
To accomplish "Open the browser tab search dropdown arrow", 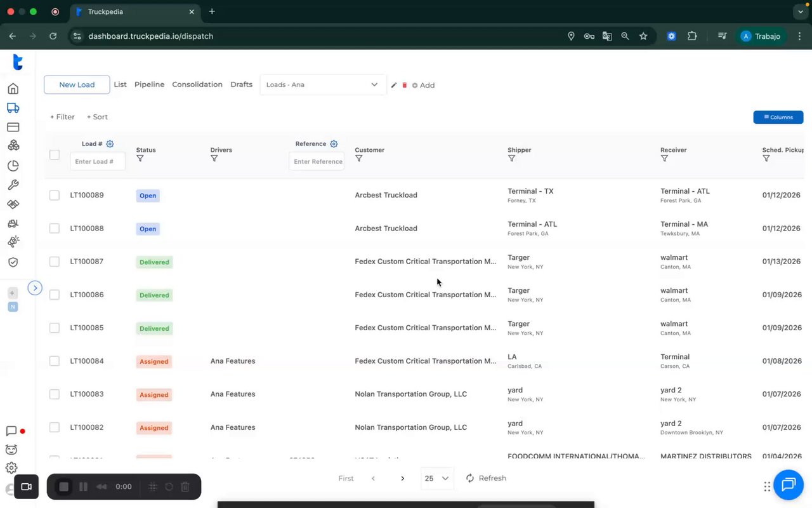I will coord(801,11).
